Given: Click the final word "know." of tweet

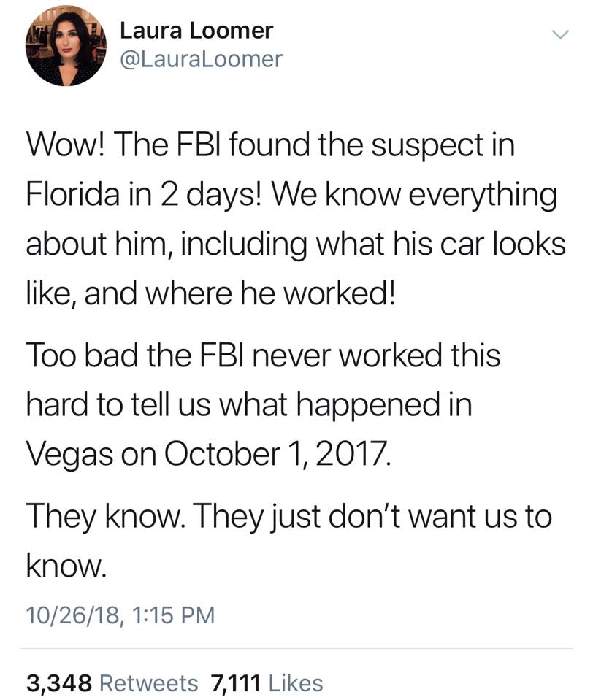Looking at the screenshot, I should tap(66, 565).
